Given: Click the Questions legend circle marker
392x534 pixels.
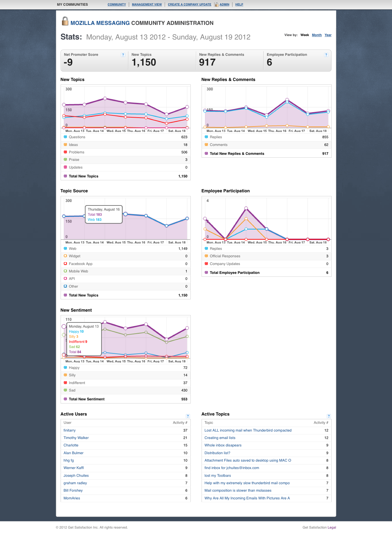Looking at the screenshot, I should point(65,137).
